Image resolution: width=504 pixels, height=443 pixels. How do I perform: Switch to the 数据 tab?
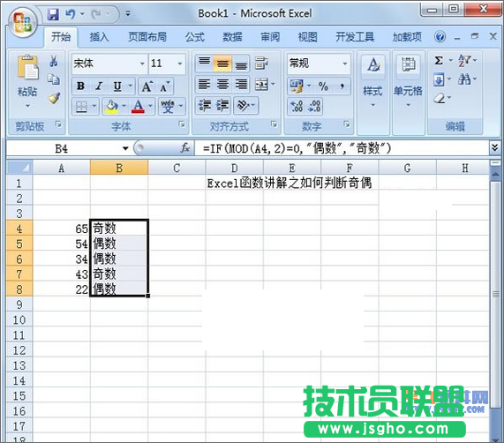(232, 37)
